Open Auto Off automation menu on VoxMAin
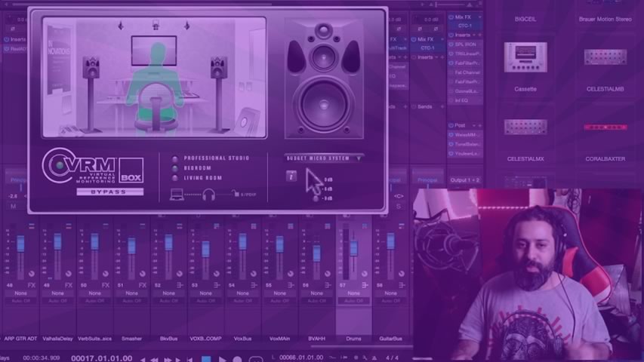This screenshot has height=362, width=644. [x=279, y=301]
